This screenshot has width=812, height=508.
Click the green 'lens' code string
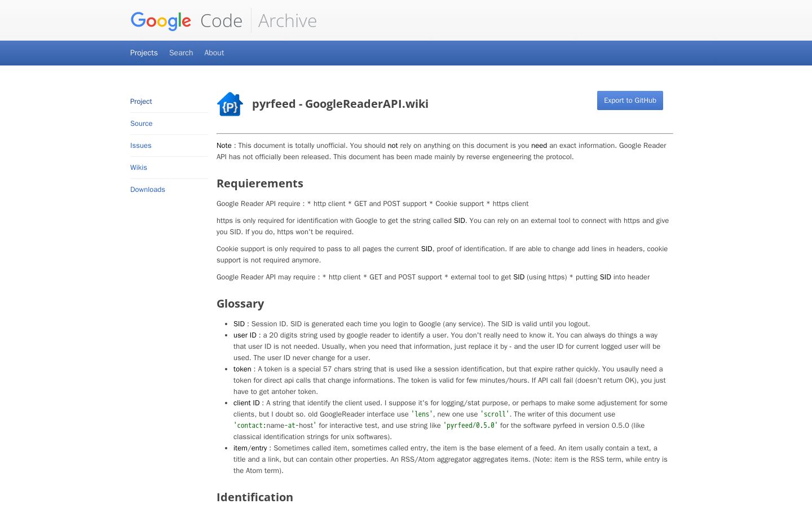point(422,414)
